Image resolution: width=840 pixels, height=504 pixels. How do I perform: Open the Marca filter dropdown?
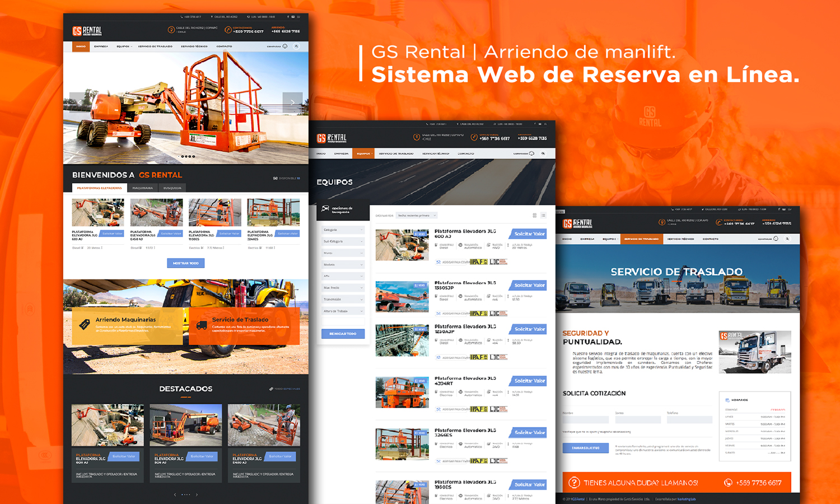coord(343,253)
